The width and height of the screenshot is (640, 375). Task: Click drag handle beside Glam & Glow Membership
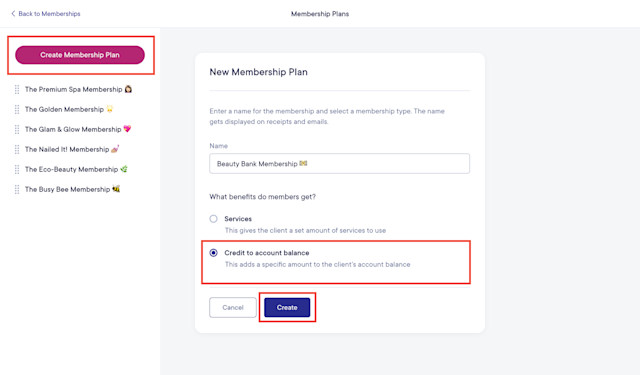pos(17,129)
